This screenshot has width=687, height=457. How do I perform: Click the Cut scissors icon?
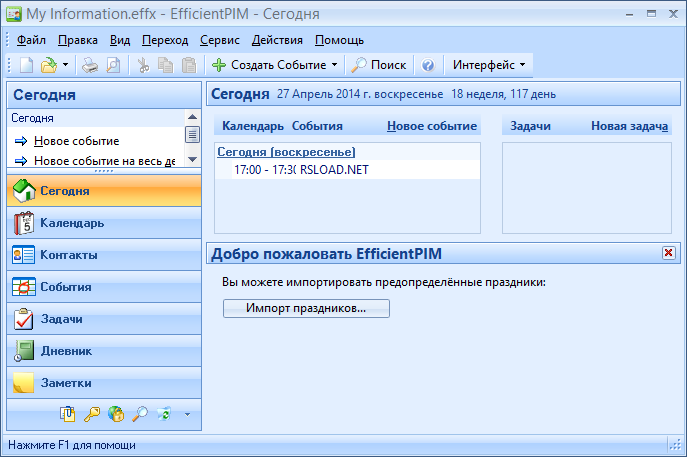pyautogui.click(x=143, y=65)
